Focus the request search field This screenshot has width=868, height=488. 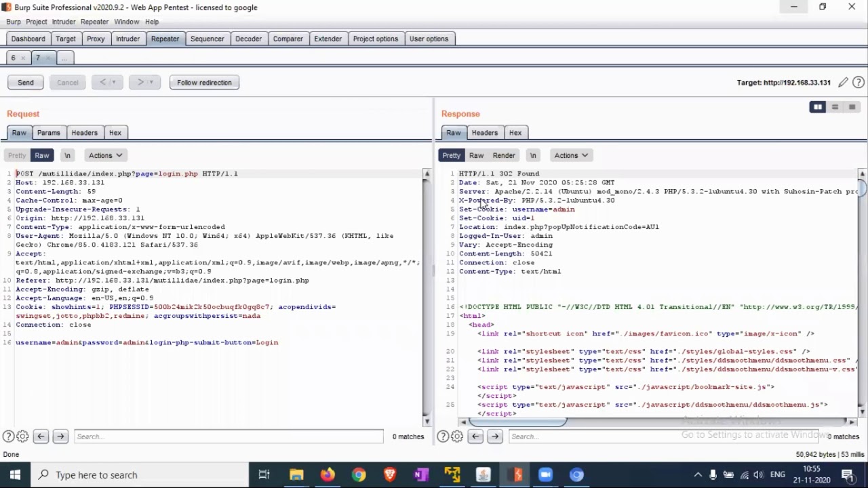pos(229,436)
